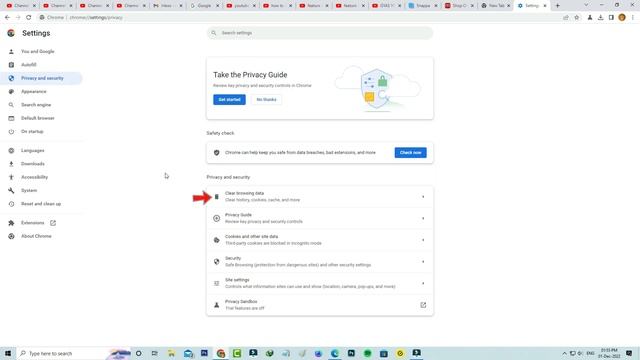Open Privacy Sandbox external link icon
This screenshot has width=640, height=360.
423,305
